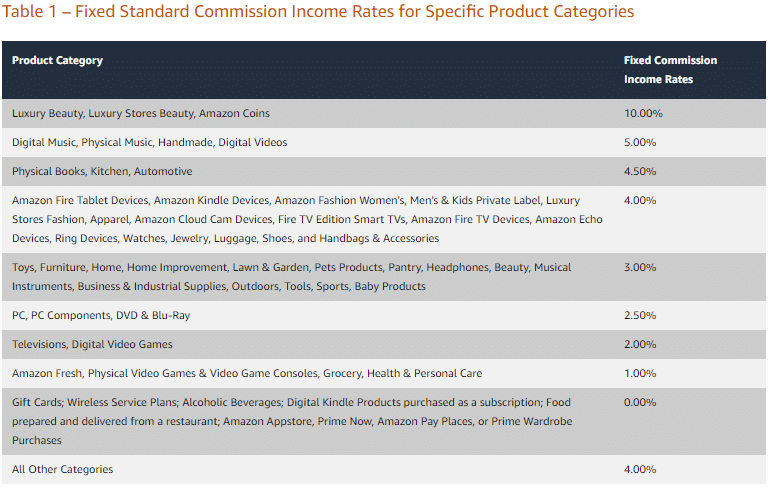Select the Physical Books, Kitchen, Automotive row
This screenshot has width=770, height=488.
click(x=384, y=171)
